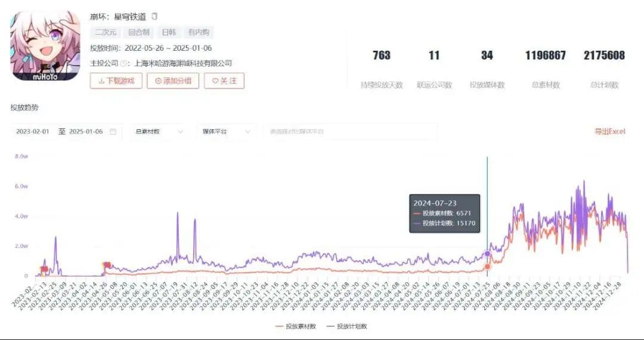
Task: Click the help icon next to 主投公司
Action: point(123,63)
